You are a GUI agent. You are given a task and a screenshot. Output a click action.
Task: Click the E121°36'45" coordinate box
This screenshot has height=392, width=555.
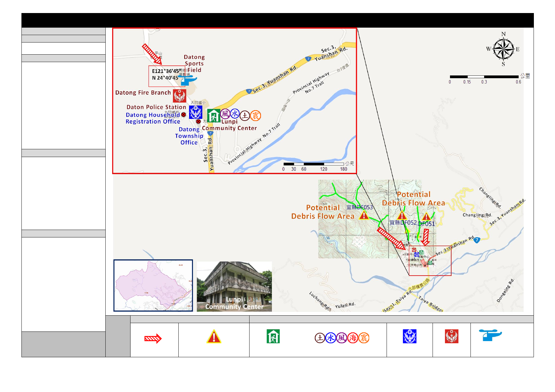coord(167,76)
